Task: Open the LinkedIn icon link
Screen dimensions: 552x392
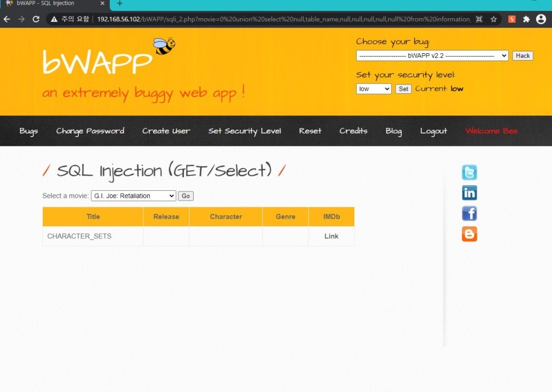Action: pos(469,193)
